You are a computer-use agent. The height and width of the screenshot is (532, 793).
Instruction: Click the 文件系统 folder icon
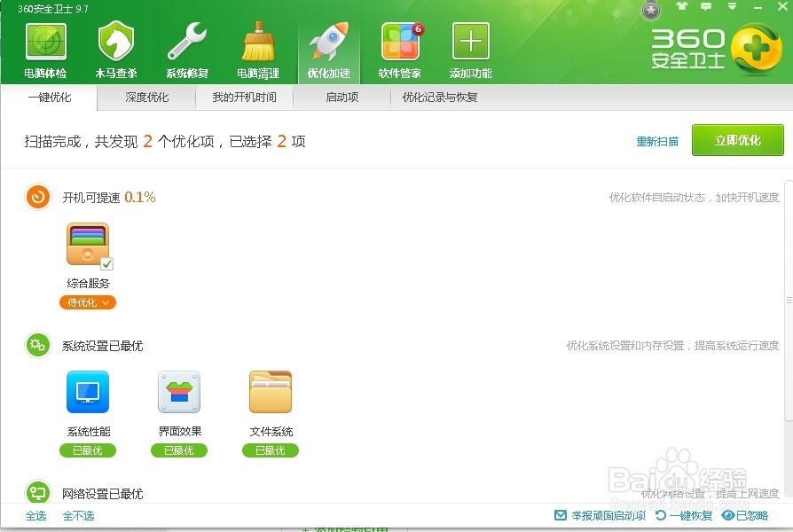[x=271, y=392]
